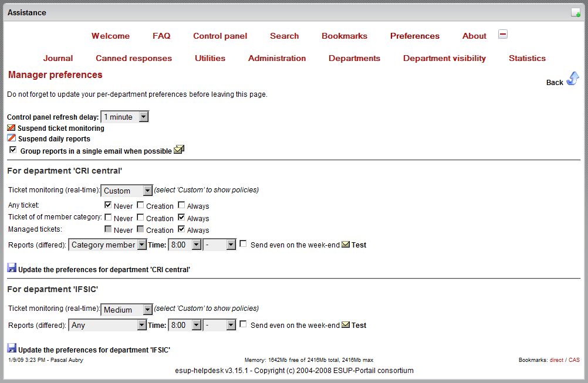Open the Preferences menu item
This screenshot has width=588, height=383.
414,36
